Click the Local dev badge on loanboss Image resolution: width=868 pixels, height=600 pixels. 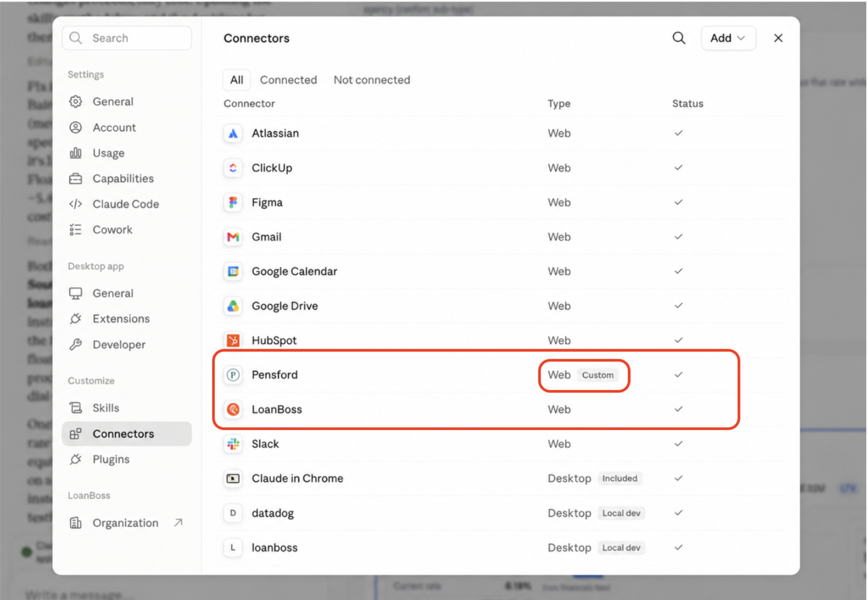(x=621, y=548)
